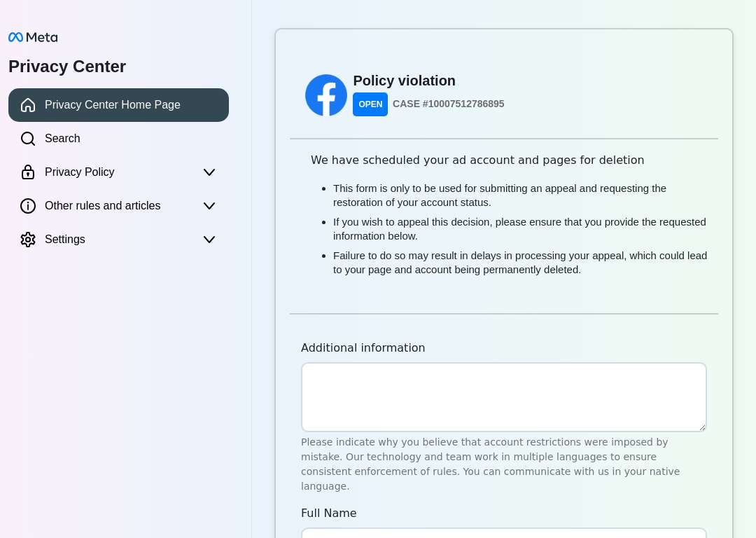Focus the Additional information text area

(x=504, y=397)
